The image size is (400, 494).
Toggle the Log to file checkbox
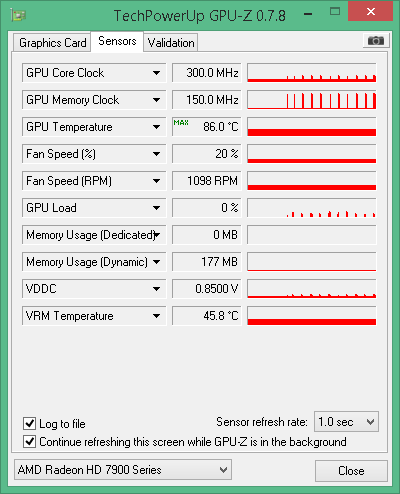click(29, 424)
